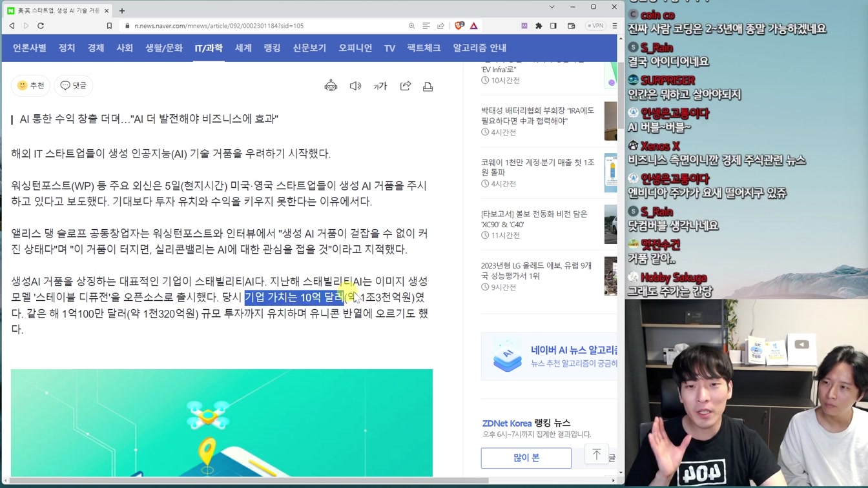Expand tab search dropdown arrow
This screenshot has width=868, height=488.
552,7
